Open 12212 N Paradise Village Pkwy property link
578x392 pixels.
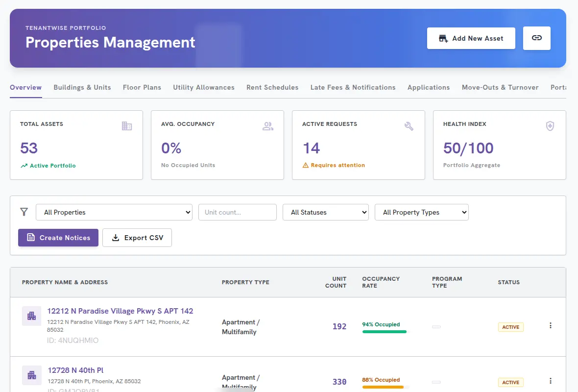pos(120,311)
